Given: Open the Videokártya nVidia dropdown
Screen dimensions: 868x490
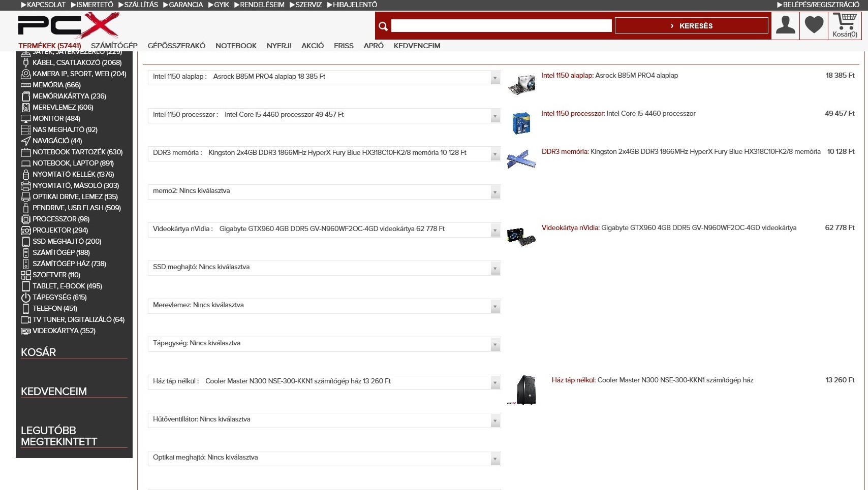Looking at the screenshot, I should pos(324,230).
